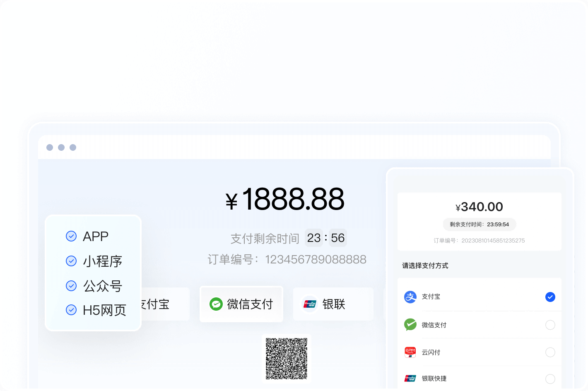
Task: Click the H5网页 list item
Action: click(104, 310)
